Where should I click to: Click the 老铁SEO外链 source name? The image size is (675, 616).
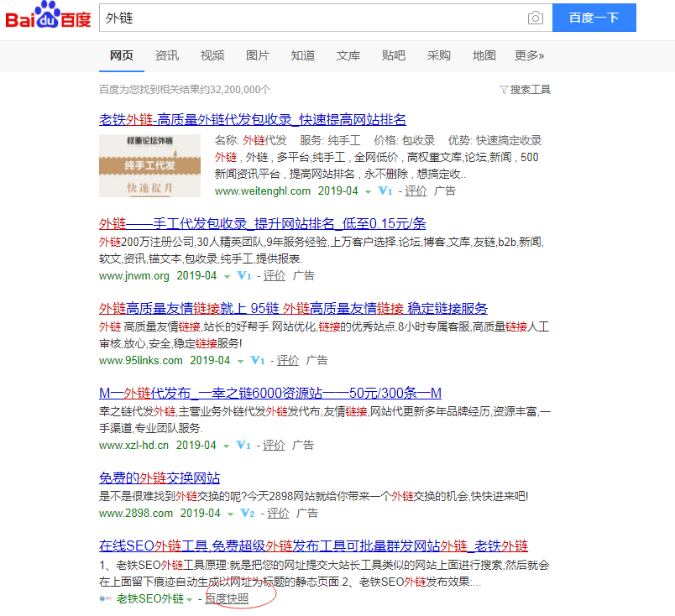click(150, 598)
